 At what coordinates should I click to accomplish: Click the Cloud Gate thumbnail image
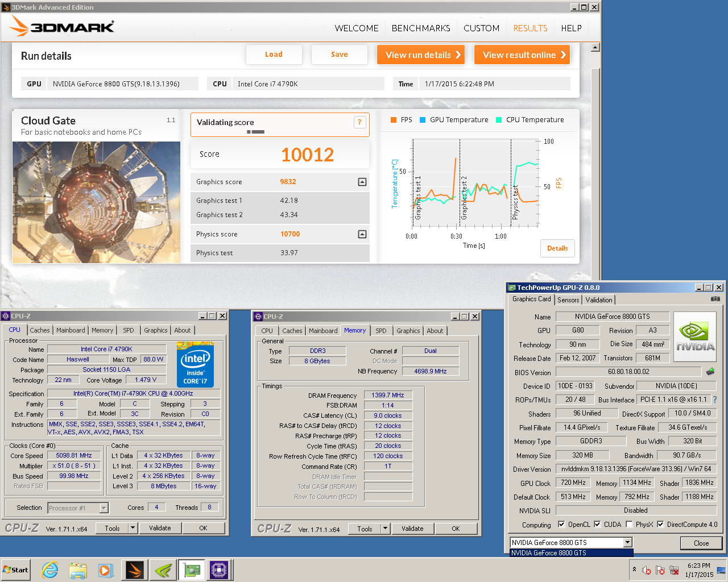tap(96, 202)
